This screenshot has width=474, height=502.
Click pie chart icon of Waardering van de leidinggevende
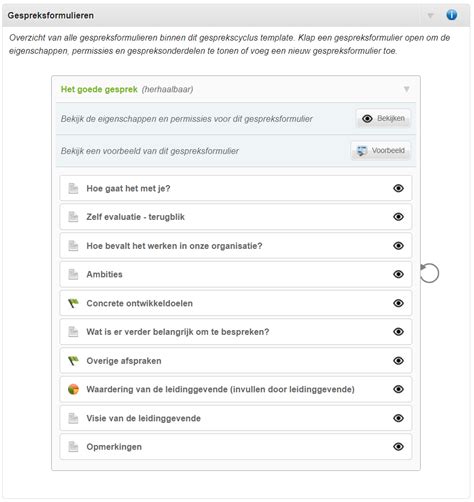[x=73, y=389]
